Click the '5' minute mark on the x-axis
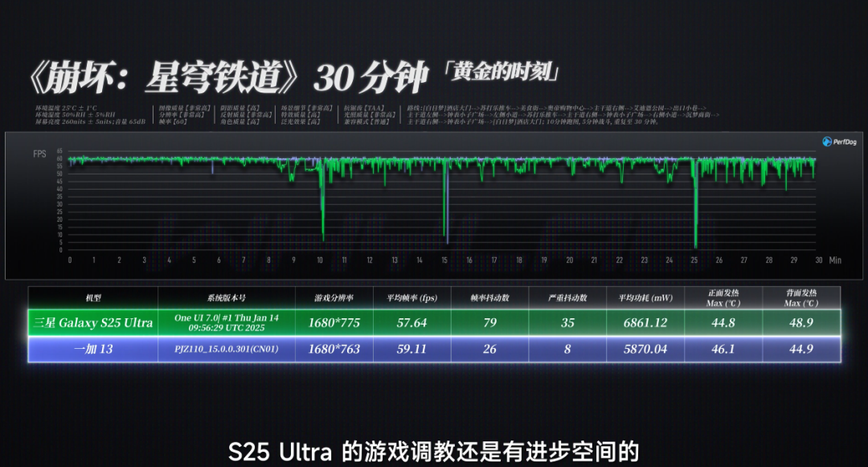 194,260
